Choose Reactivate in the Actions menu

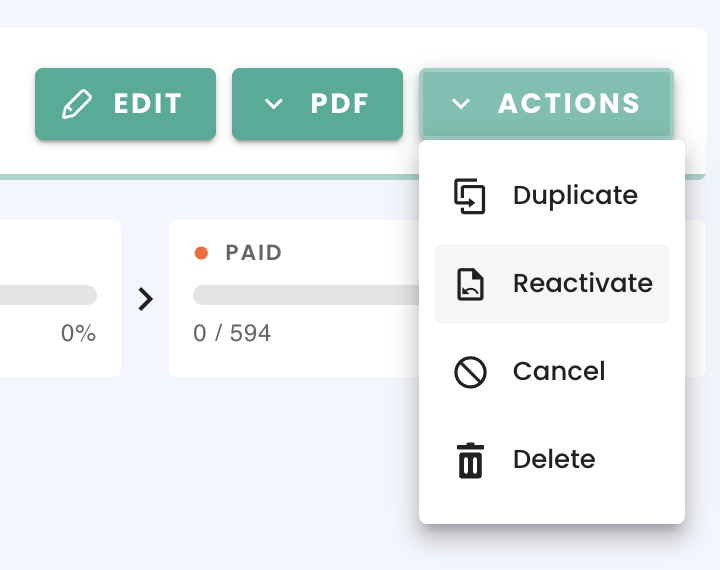point(552,284)
